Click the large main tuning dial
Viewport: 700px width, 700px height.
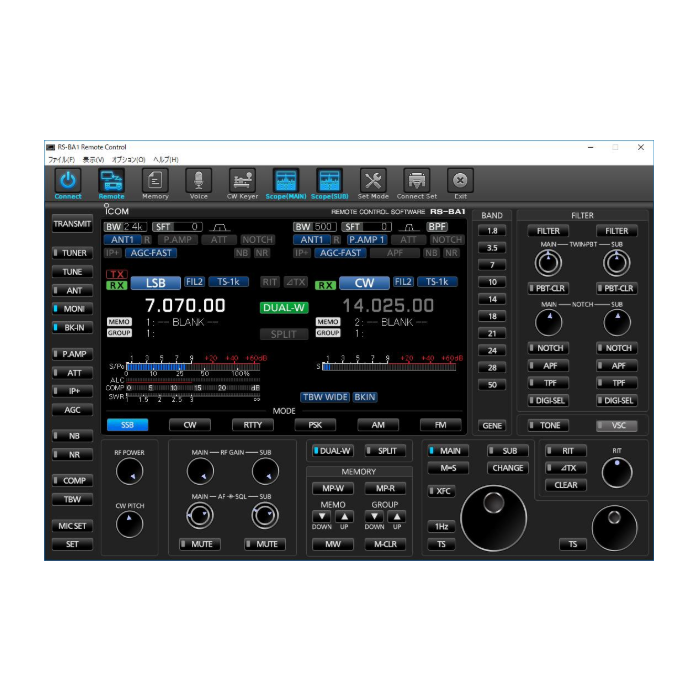(x=494, y=518)
